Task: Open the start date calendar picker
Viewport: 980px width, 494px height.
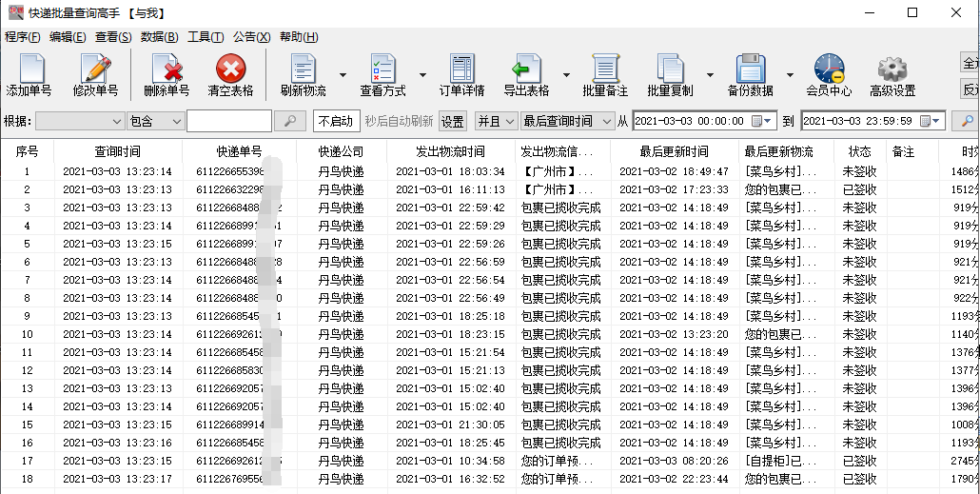Action: tap(757, 121)
